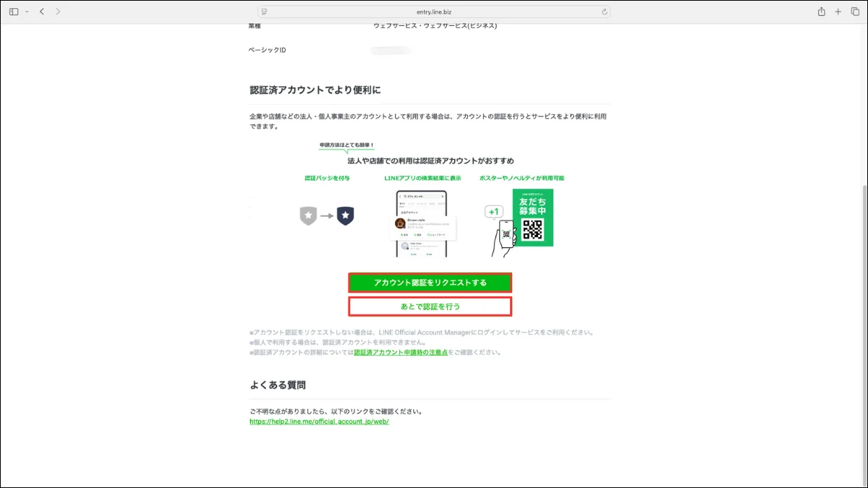Click あとで認証を行う button

pos(430,307)
